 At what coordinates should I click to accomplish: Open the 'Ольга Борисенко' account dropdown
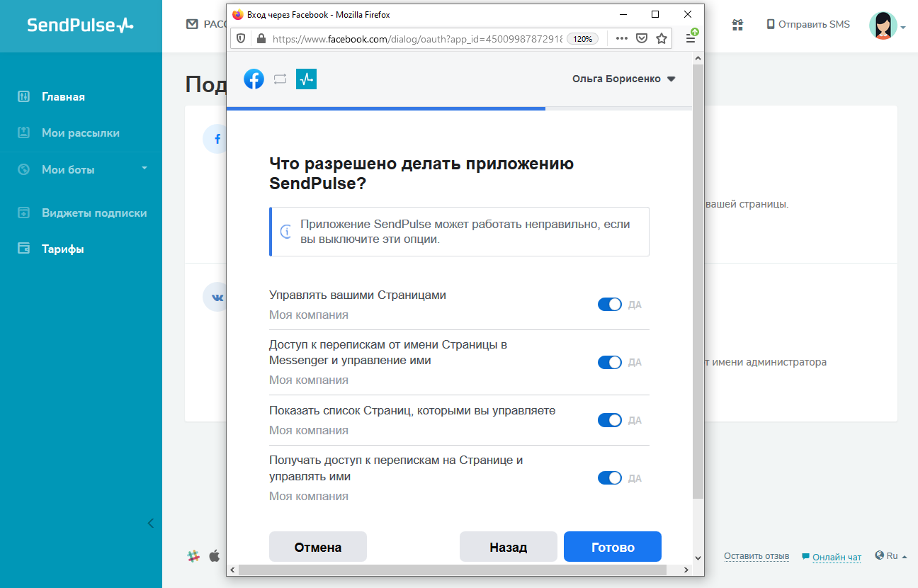tap(624, 79)
